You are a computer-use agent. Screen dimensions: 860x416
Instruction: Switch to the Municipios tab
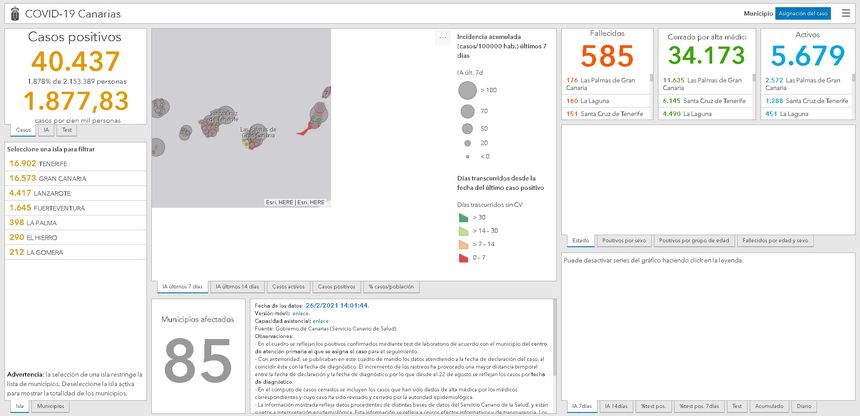[51, 407]
